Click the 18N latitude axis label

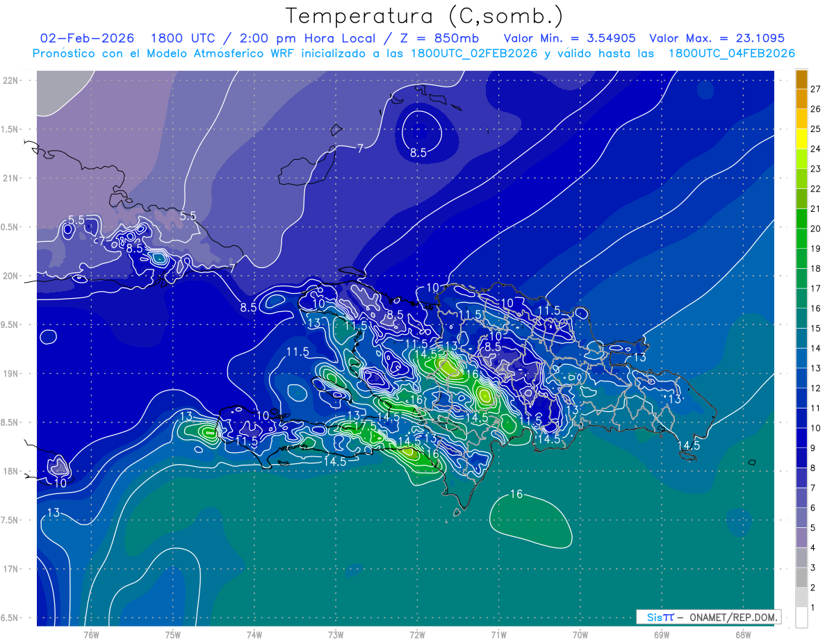pos(10,472)
